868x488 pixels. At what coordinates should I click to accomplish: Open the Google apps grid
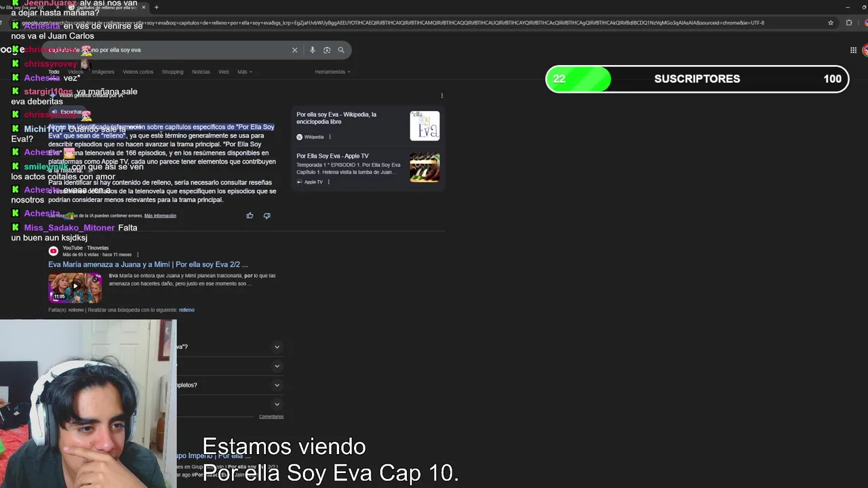coord(853,50)
